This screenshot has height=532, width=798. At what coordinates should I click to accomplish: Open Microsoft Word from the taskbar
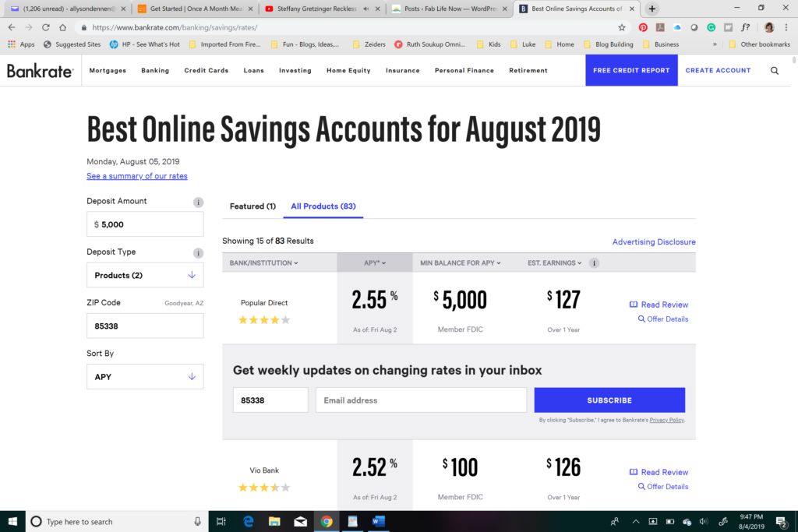point(378,521)
